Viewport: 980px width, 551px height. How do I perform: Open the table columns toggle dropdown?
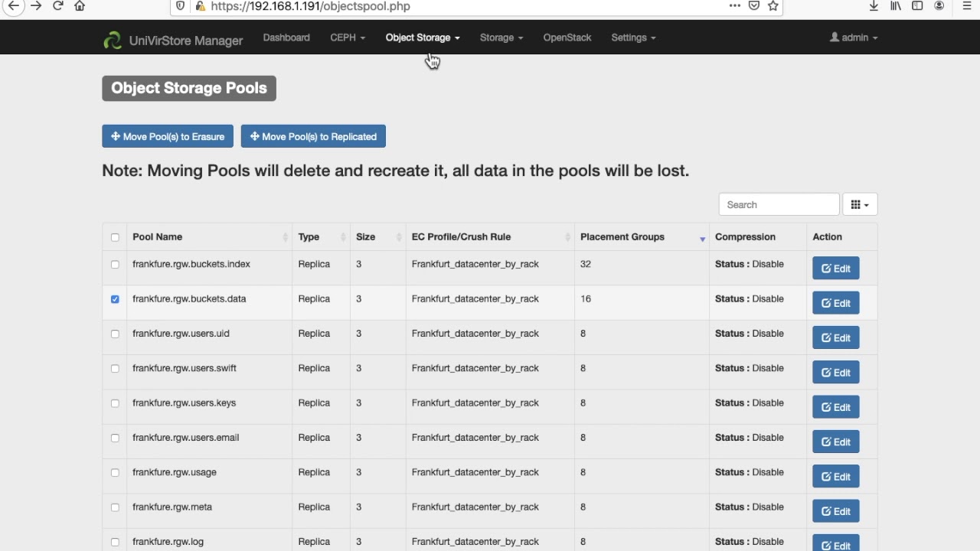[x=859, y=205]
